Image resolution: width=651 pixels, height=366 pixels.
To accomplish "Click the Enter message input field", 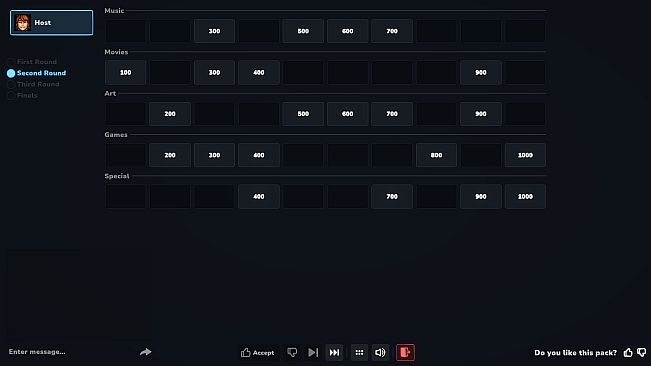I will click(x=71, y=352).
